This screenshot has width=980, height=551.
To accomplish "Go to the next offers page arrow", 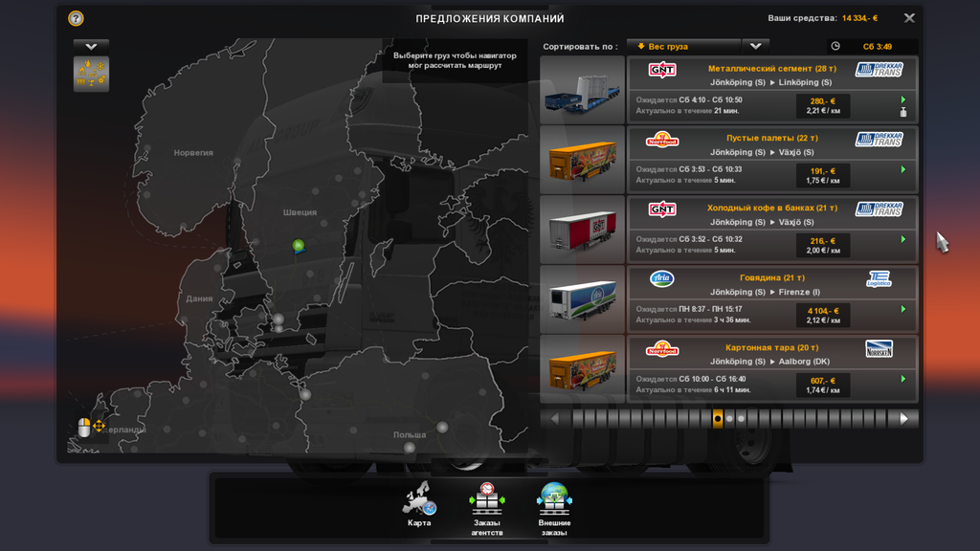I will tap(903, 418).
